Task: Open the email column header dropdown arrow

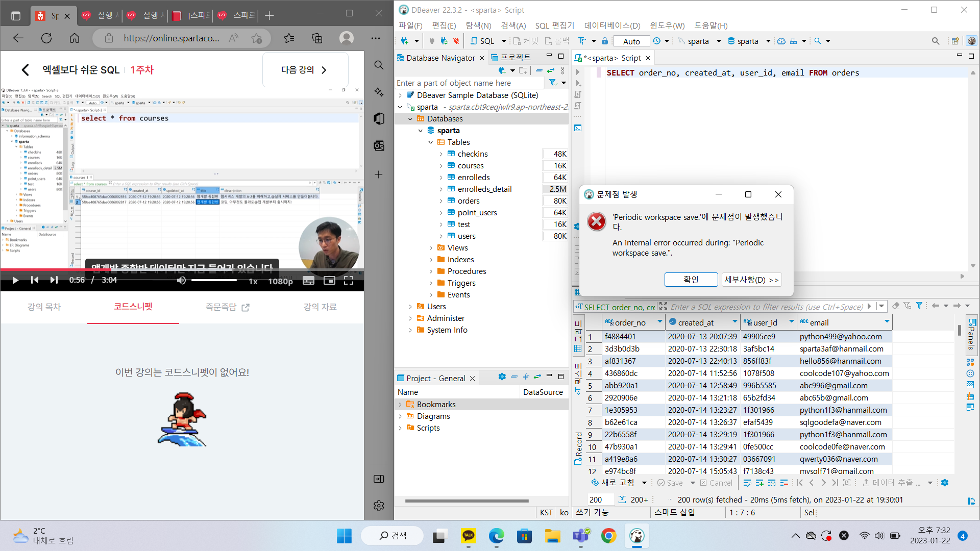Action: (x=887, y=321)
